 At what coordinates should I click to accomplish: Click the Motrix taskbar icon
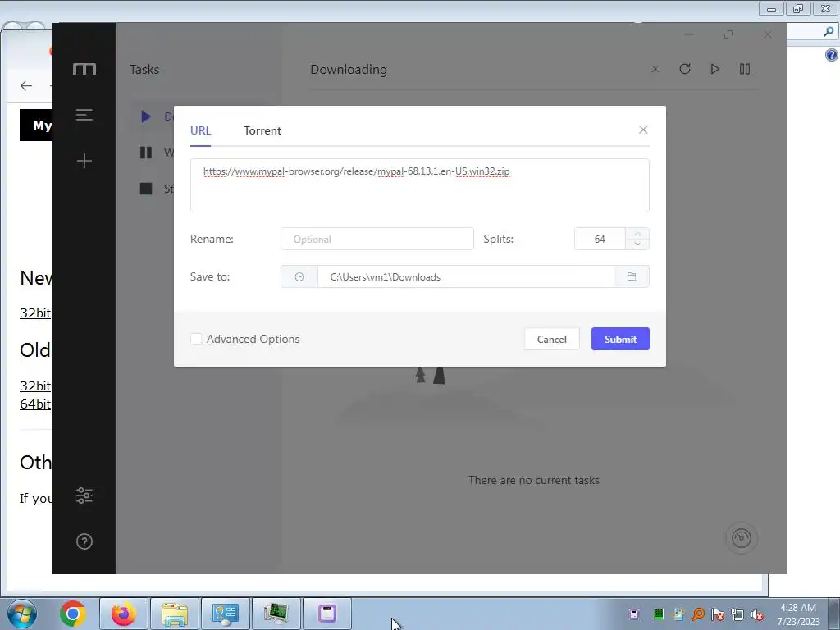tap(326, 614)
